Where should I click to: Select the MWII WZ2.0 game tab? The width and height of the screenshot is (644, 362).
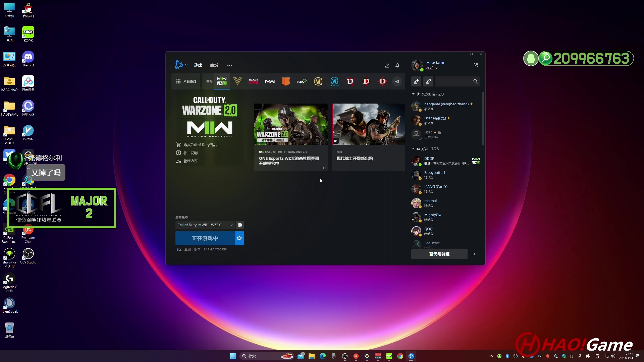point(221,81)
